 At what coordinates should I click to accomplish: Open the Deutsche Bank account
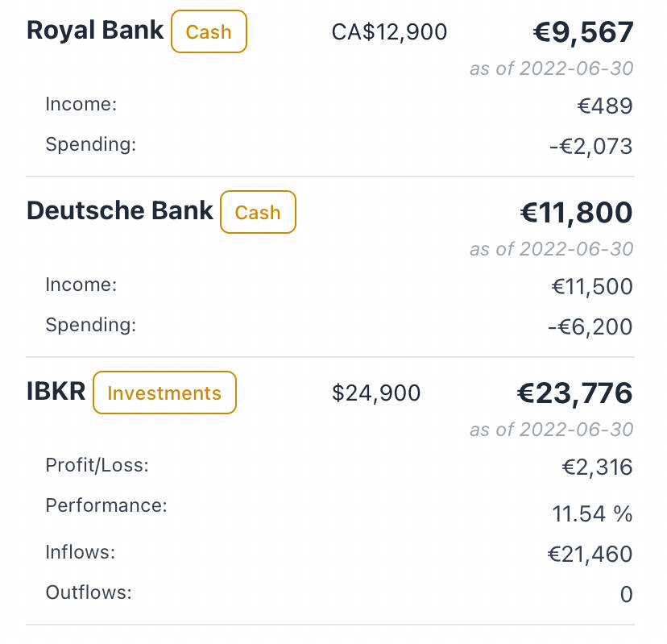point(119,211)
